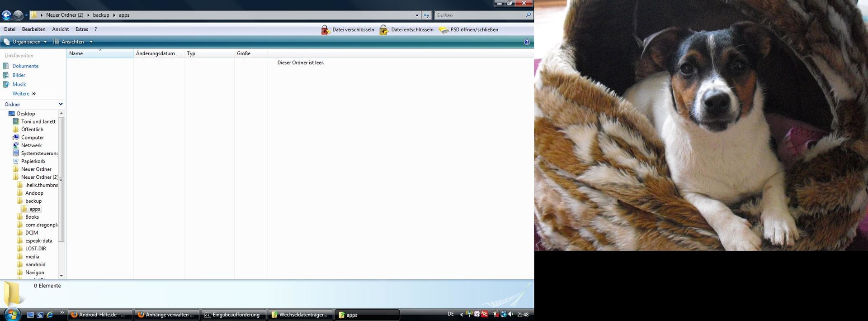Open the '?' help menu
Screen dimensions: 868x321
click(x=95, y=29)
